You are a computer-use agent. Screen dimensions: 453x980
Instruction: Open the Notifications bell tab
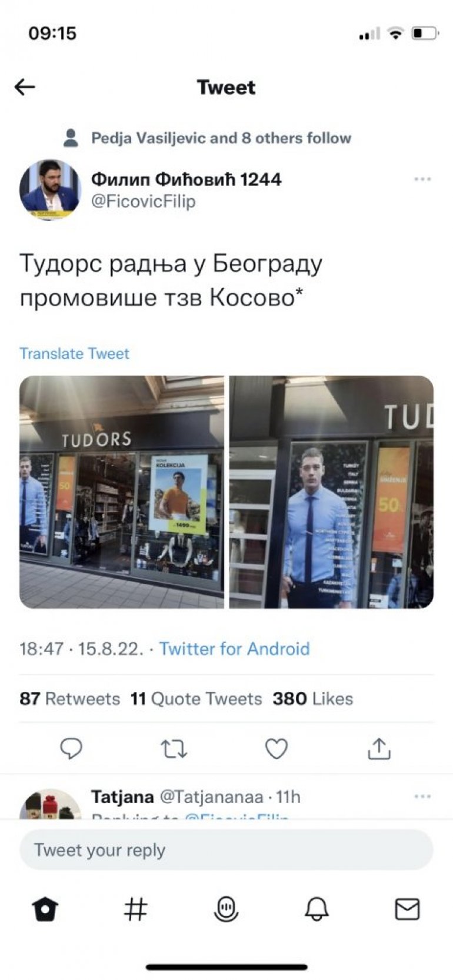(x=317, y=909)
